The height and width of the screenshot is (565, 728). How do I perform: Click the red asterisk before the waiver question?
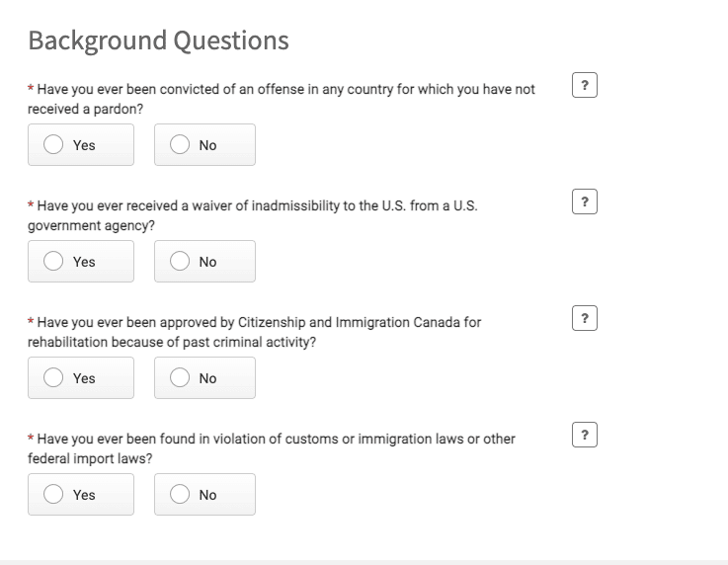[x=31, y=206]
